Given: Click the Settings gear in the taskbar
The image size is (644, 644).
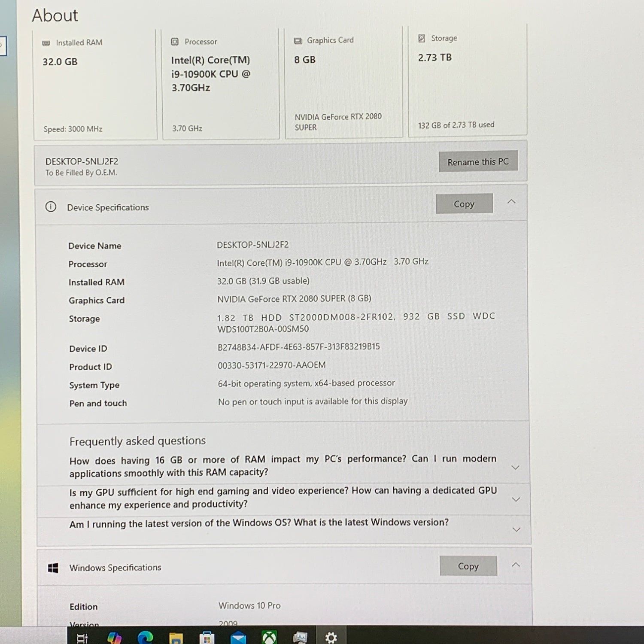Looking at the screenshot, I should 331,638.
